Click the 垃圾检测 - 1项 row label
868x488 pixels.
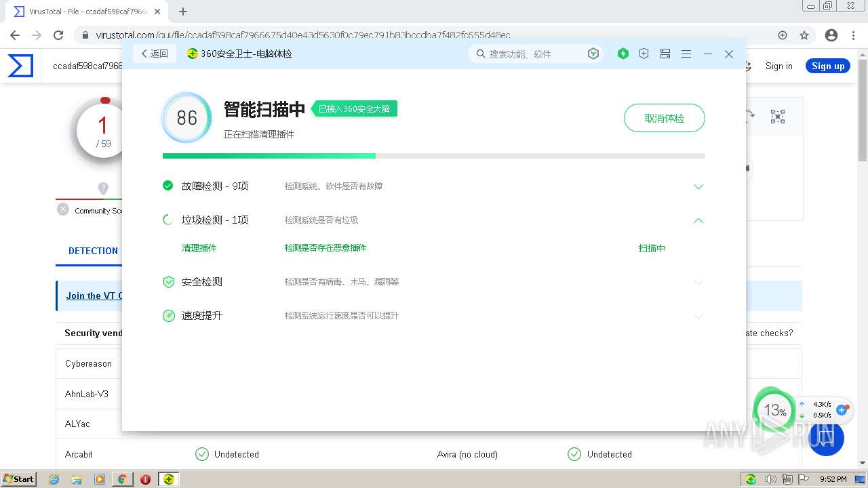215,220
